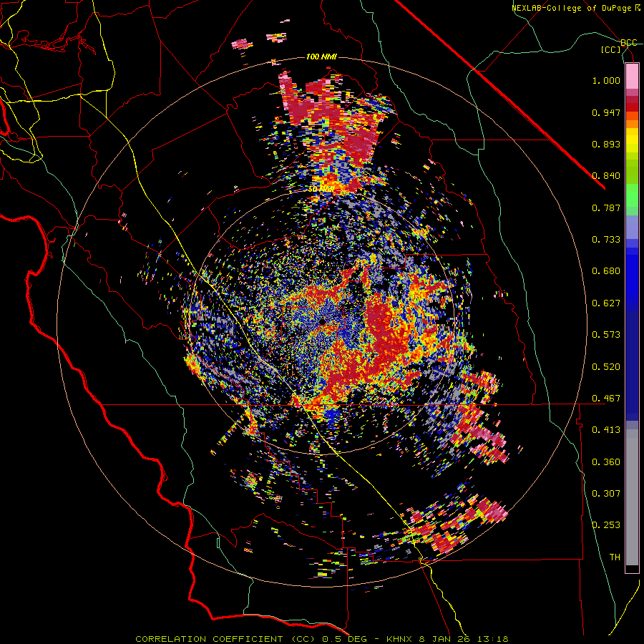Click the 0.787 legend value
644x644 pixels.
pyautogui.click(x=606, y=208)
